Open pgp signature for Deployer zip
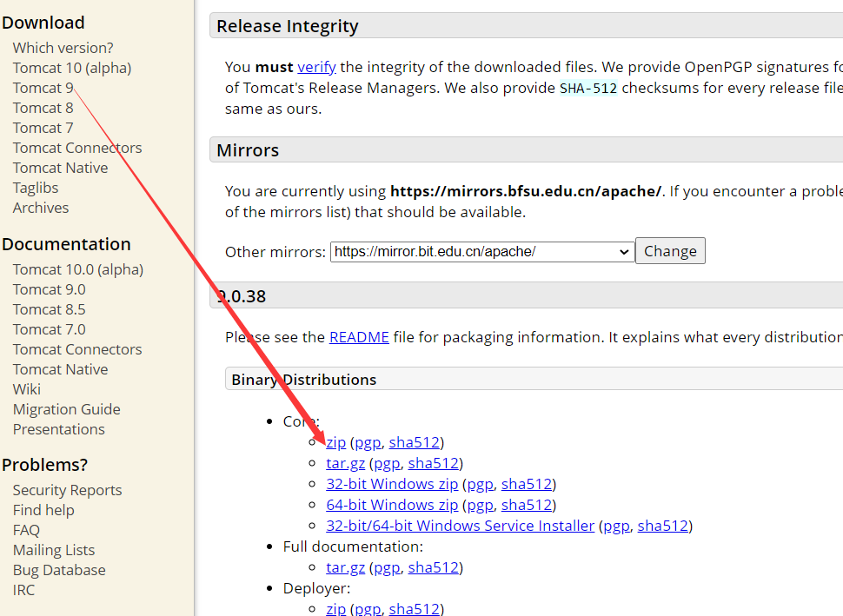843x616 pixels. click(x=368, y=609)
